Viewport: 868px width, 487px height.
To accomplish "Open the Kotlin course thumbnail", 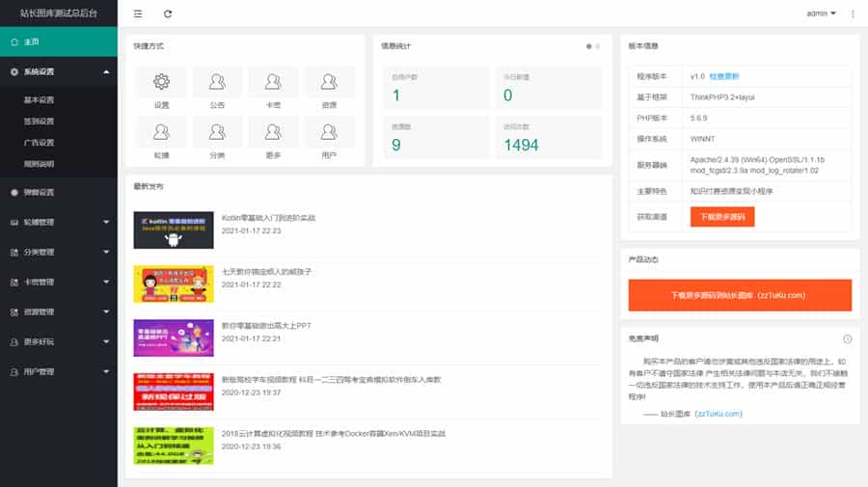I will pyautogui.click(x=174, y=230).
